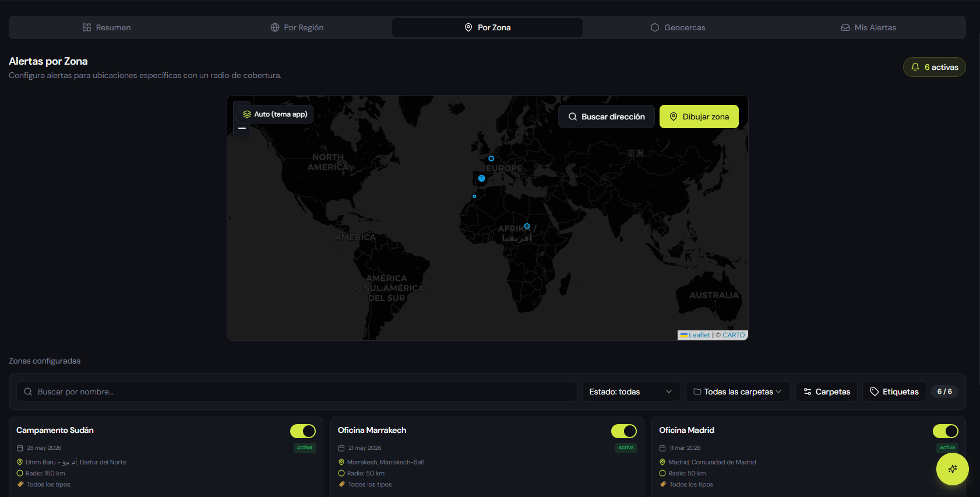
Task: Click the Dibujar zona button
Action: tap(699, 117)
